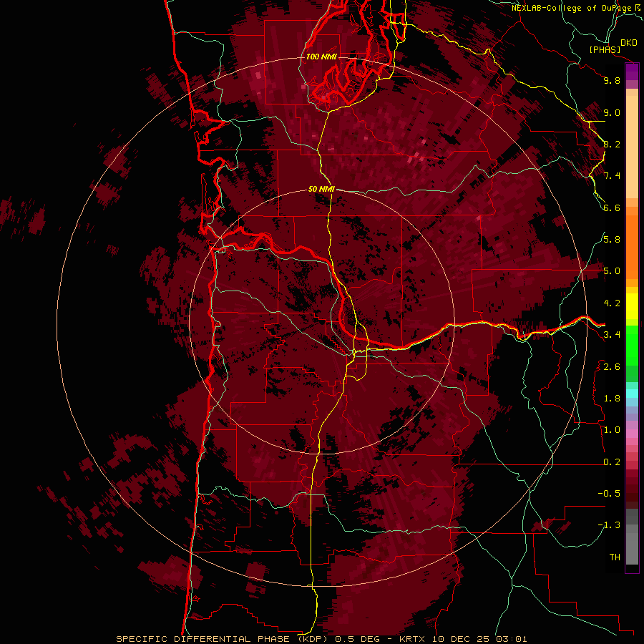The width and height of the screenshot is (644, 644).
Task: Click the "100 NMI" range ring label
Action: click(x=321, y=57)
